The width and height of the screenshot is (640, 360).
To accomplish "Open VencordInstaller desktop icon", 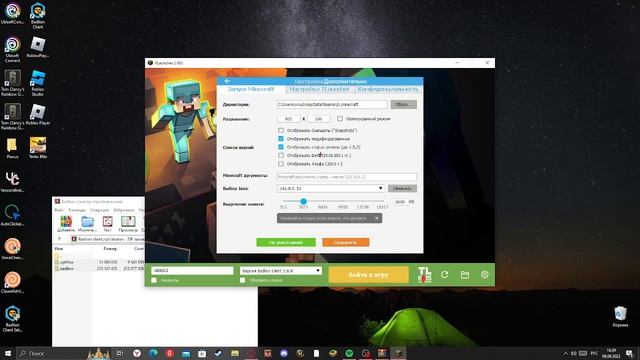I will (12, 182).
